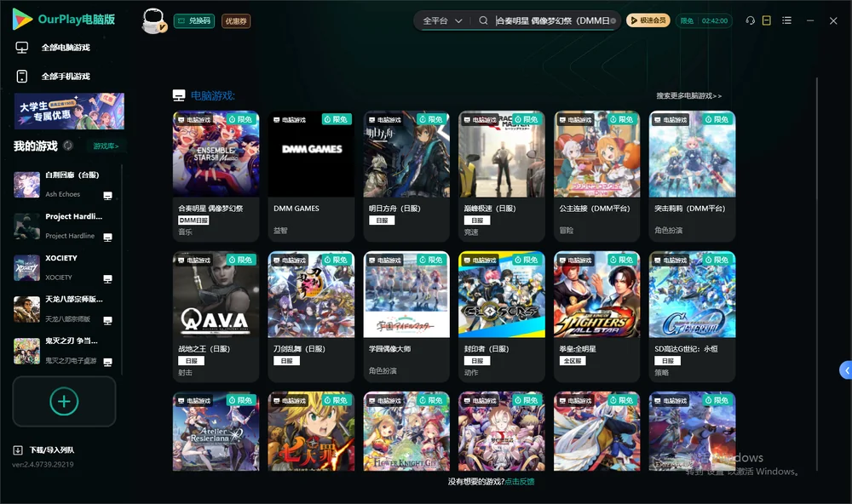Open the Atelier Resleriana card
This screenshot has height=504, width=852.
(216, 432)
